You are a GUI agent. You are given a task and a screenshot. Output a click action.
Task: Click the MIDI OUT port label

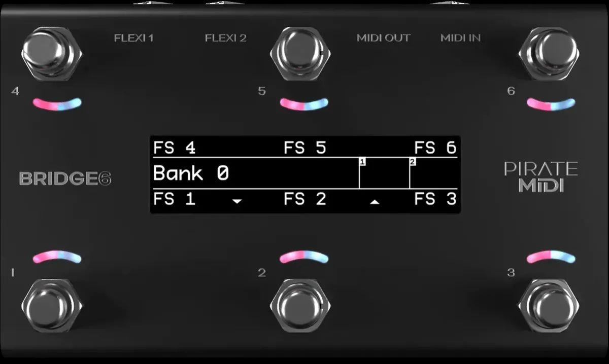(x=383, y=38)
